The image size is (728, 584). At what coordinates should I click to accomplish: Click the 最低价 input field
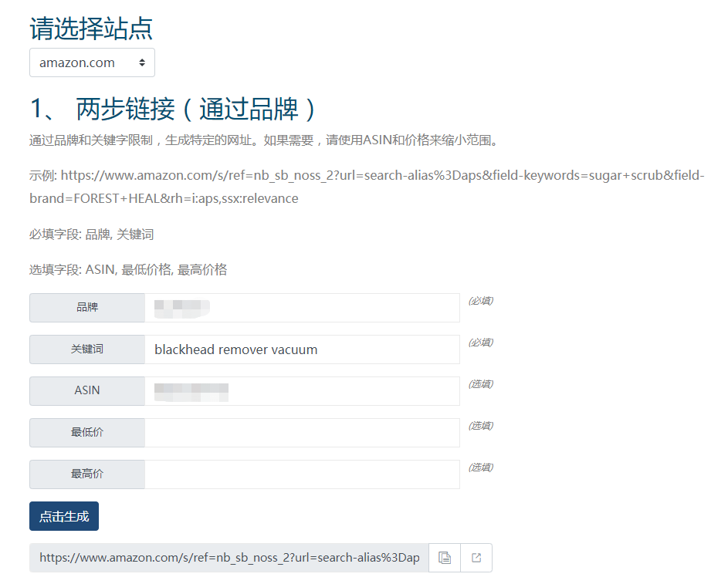coord(301,433)
